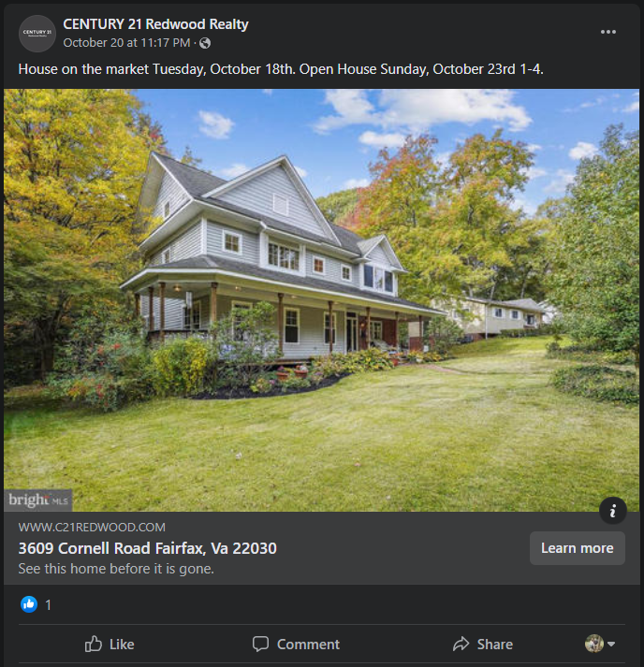This screenshot has height=667, width=644.
Task: Expand the commenting-as profile dropdown arrow
Action: (x=611, y=644)
